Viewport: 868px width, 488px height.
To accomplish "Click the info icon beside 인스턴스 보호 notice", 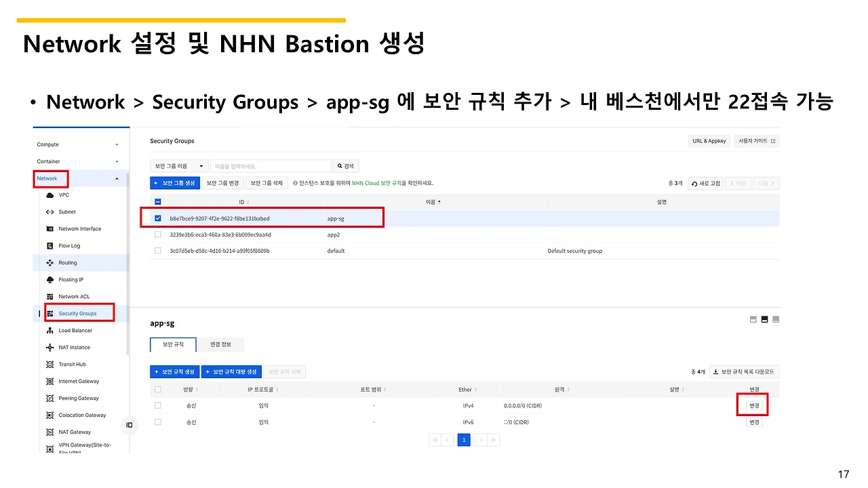I will (x=295, y=183).
